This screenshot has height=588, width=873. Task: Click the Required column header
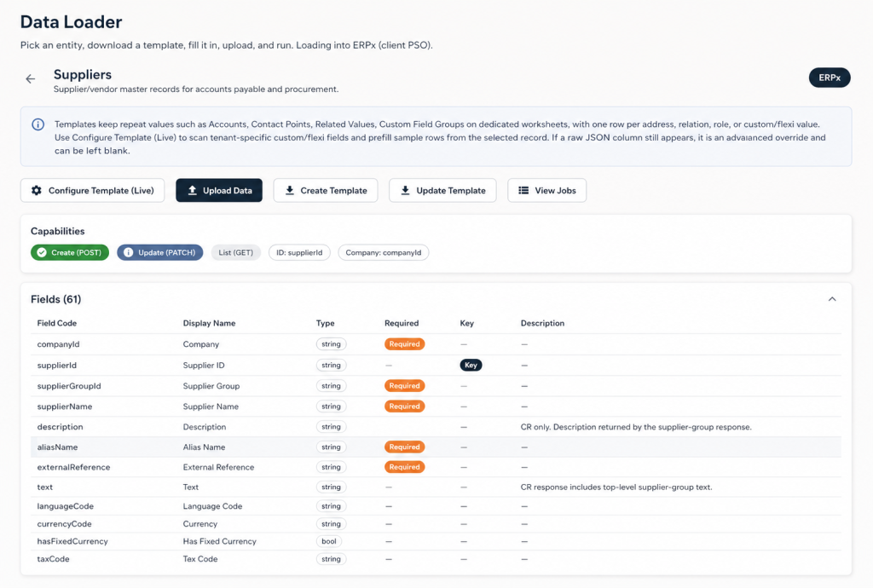pyautogui.click(x=402, y=323)
